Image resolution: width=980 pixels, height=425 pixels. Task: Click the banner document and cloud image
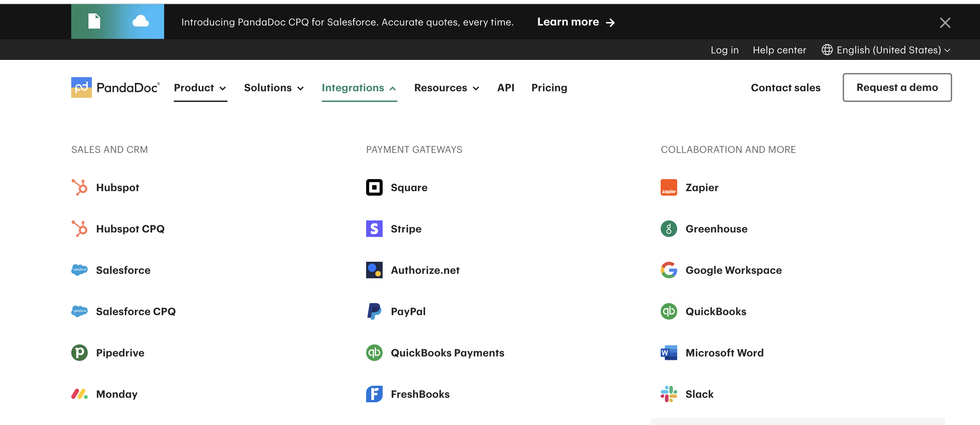click(118, 22)
